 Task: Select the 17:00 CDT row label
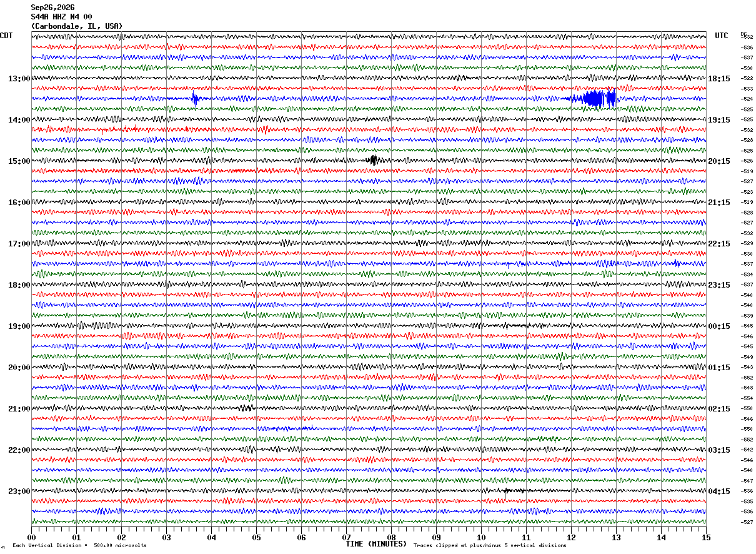tap(19, 243)
